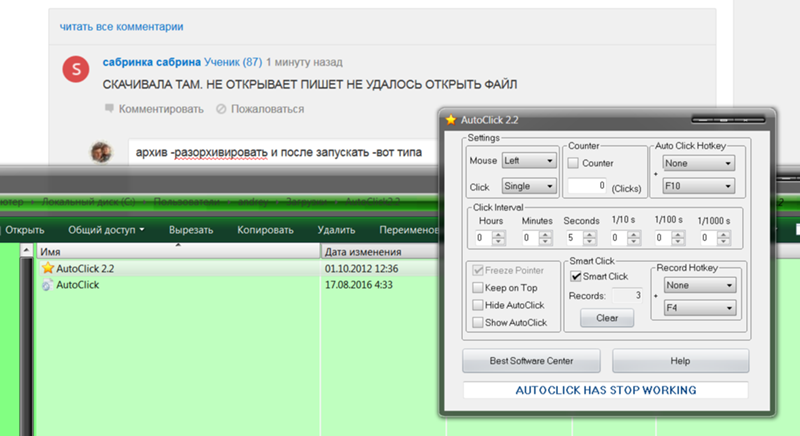The width and height of the screenshot is (800, 436).
Task: Click the Records value field showing 3
Action: tap(627, 295)
